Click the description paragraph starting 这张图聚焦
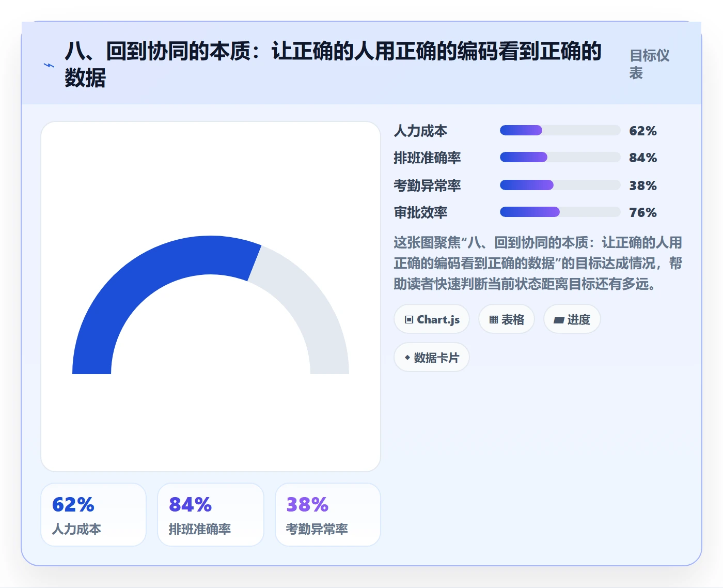This screenshot has height=588, width=723. pos(538,263)
